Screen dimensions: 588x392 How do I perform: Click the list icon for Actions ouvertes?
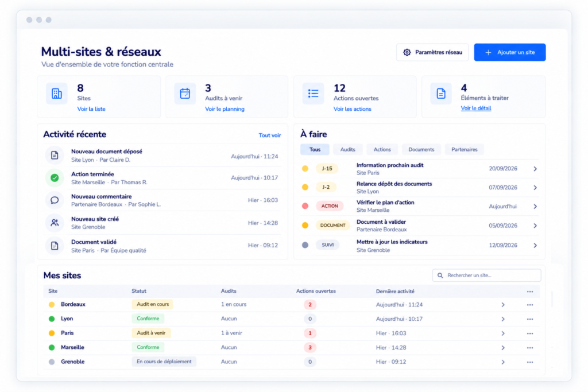tap(313, 94)
